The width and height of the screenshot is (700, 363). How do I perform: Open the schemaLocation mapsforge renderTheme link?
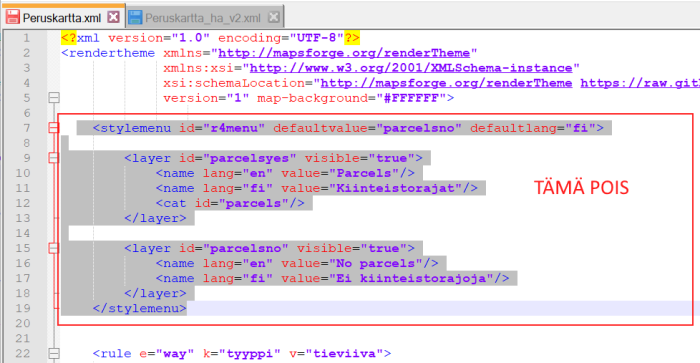(x=446, y=83)
